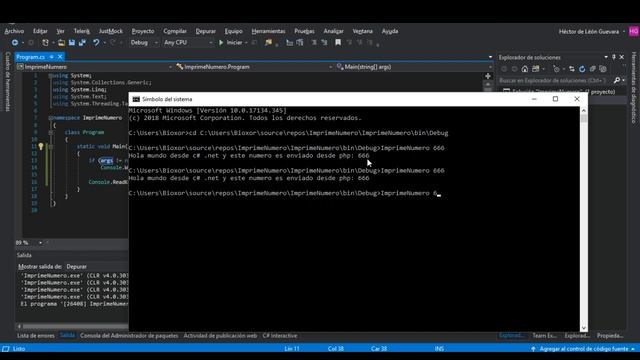Click the Undo arrow icon

point(96,42)
